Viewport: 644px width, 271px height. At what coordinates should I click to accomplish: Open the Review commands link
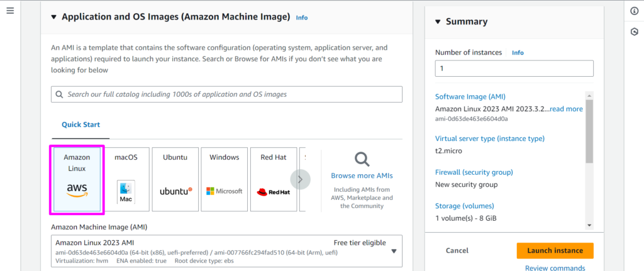tap(555, 268)
